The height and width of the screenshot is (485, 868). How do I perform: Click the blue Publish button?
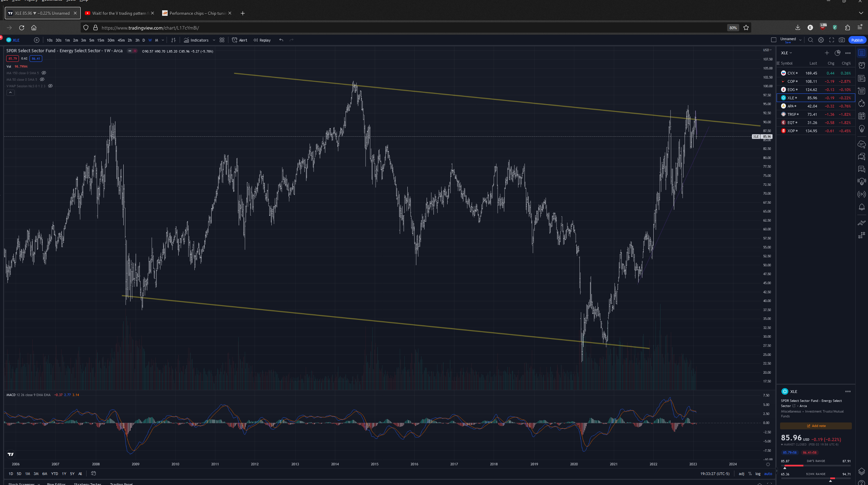[857, 40]
